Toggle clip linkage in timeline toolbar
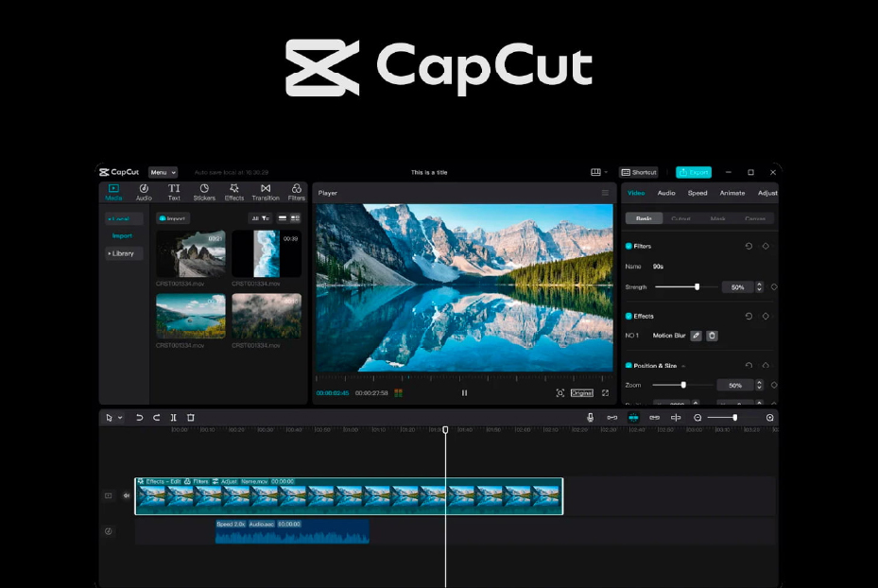This screenshot has height=588, width=878. coord(654,418)
